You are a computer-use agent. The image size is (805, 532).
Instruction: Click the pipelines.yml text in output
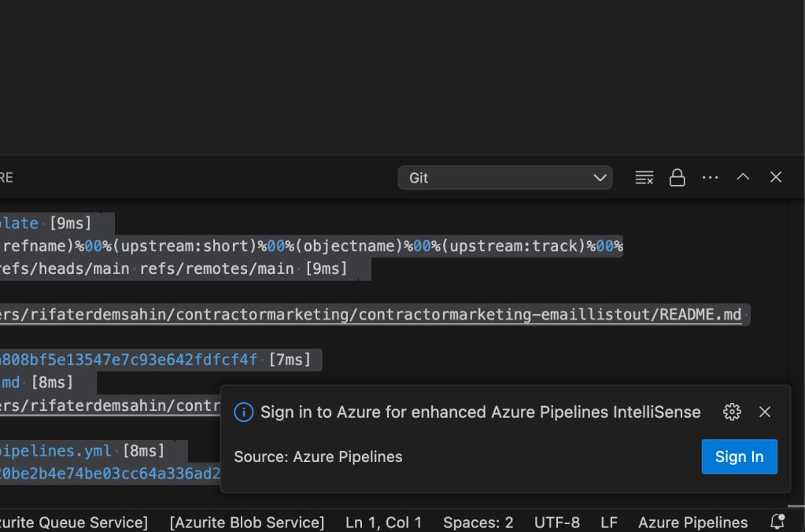55,451
